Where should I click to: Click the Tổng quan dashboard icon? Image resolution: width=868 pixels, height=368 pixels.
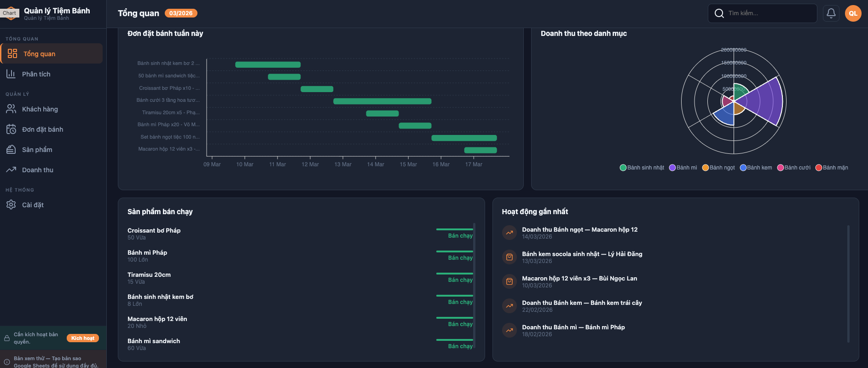coord(12,53)
